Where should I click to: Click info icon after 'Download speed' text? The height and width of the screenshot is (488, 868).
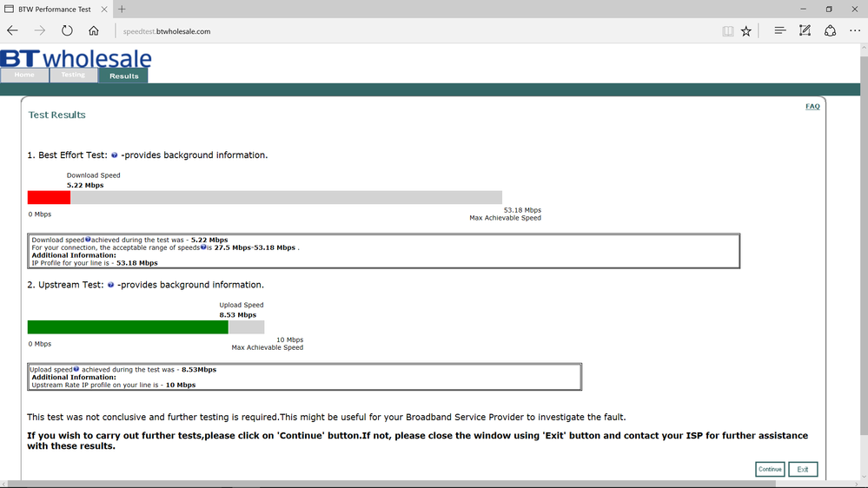tap(88, 240)
